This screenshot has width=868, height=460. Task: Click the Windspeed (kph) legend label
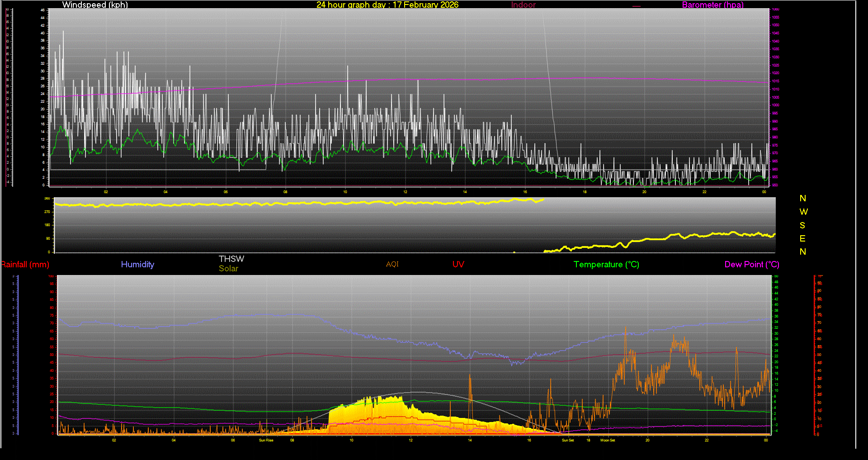click(x=95, y=5)
